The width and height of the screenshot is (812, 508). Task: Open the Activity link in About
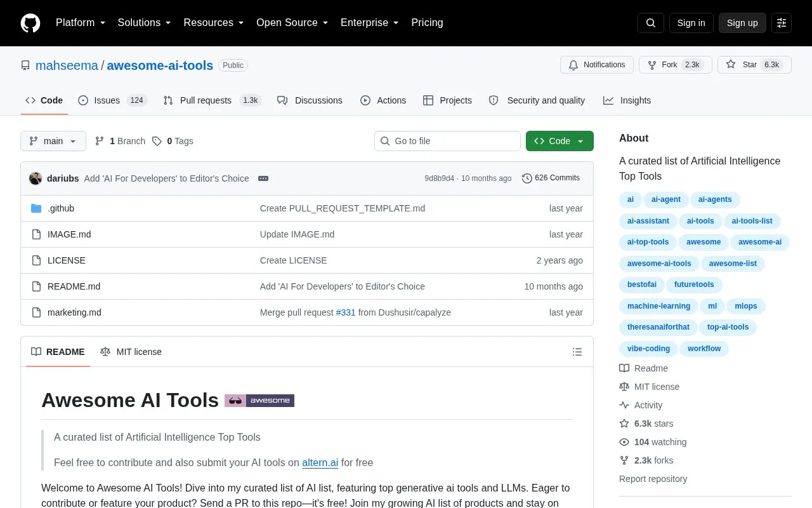(x=641, y=405)
